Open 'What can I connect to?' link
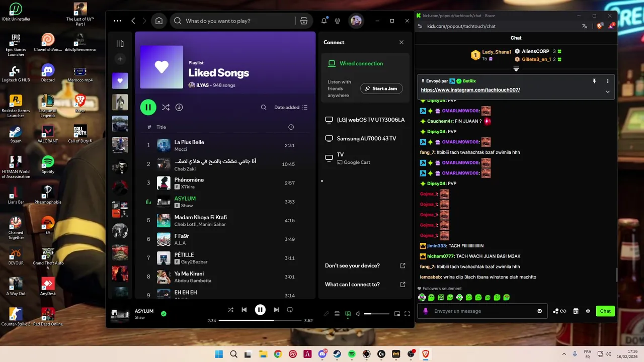 [x=365, y=285]
